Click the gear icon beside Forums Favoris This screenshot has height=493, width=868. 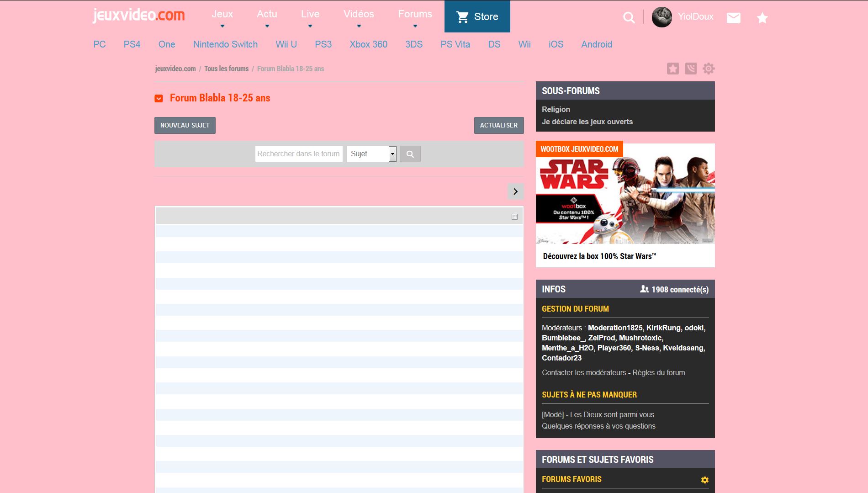click(x=704, y=480)
